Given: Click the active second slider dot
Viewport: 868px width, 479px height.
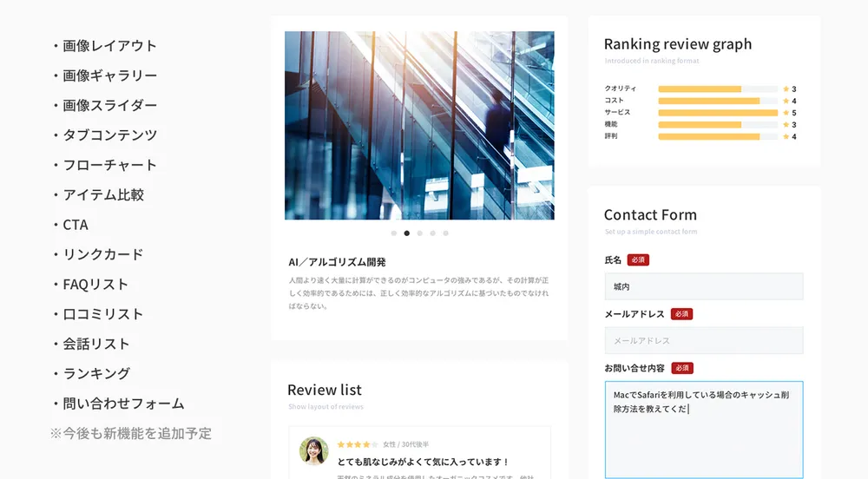Looking at the screenshot, I should (407, 233).
